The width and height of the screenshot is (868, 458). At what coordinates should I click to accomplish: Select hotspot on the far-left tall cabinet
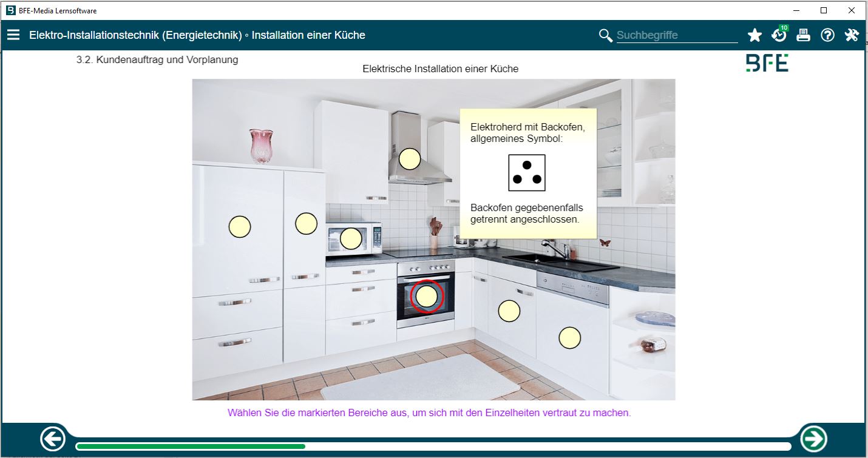[x=240, y=226]
